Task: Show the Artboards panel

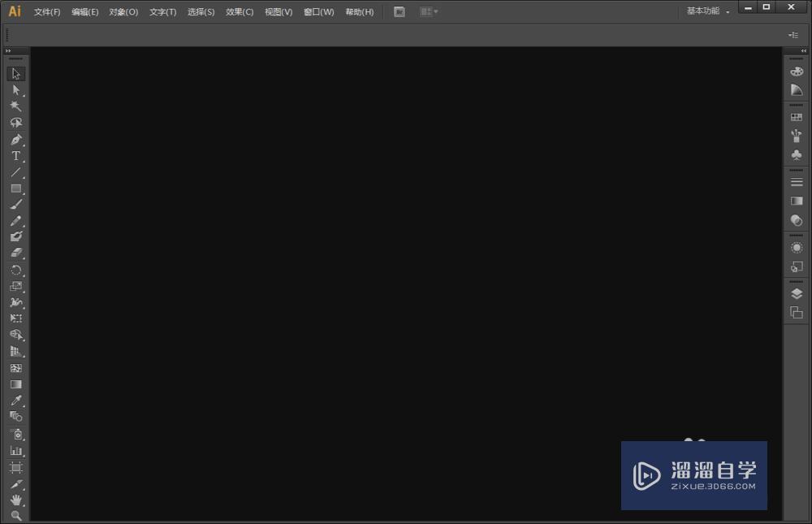Action: click(x=797, y=313)
